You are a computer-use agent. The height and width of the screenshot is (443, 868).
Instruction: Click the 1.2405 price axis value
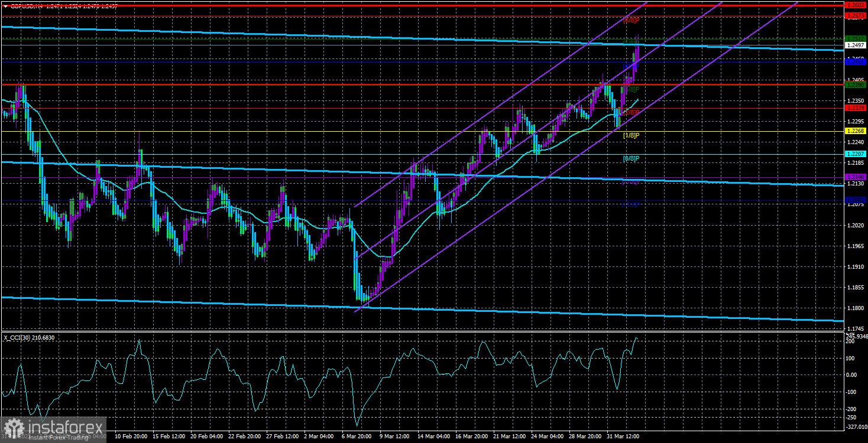854,80
